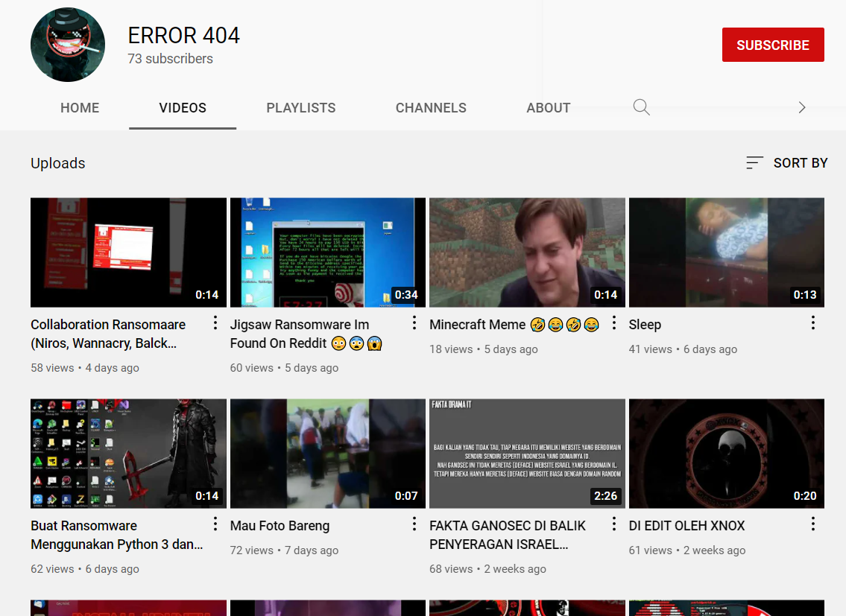Screen dimensions: 846x616
Task: Open the Mau Foto Bareng video title
Action: click(280, 526)
